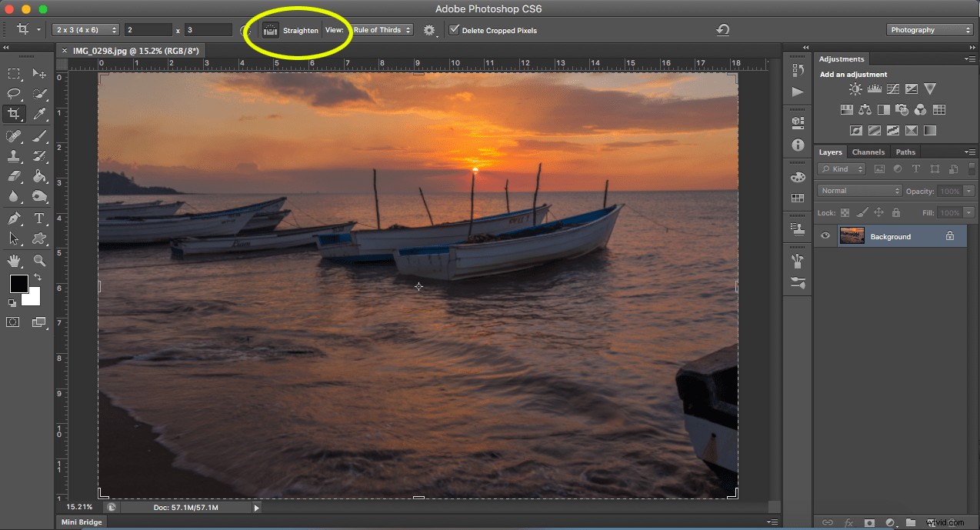The height and width of the screenshot is (530, 980).
Task: Open the Info panel
Action: 798,145
